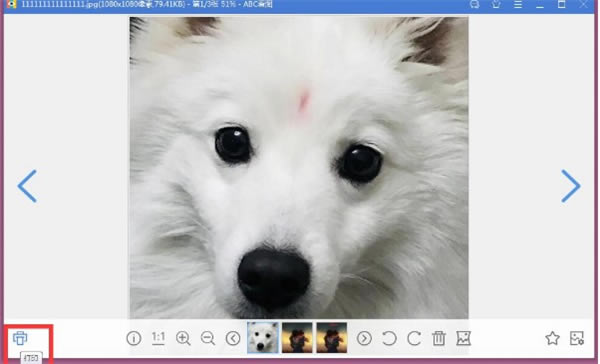This screenshot has width=600, height=364.
Task: Show the previous photo using the large left chevron
Action: (27, 186)
